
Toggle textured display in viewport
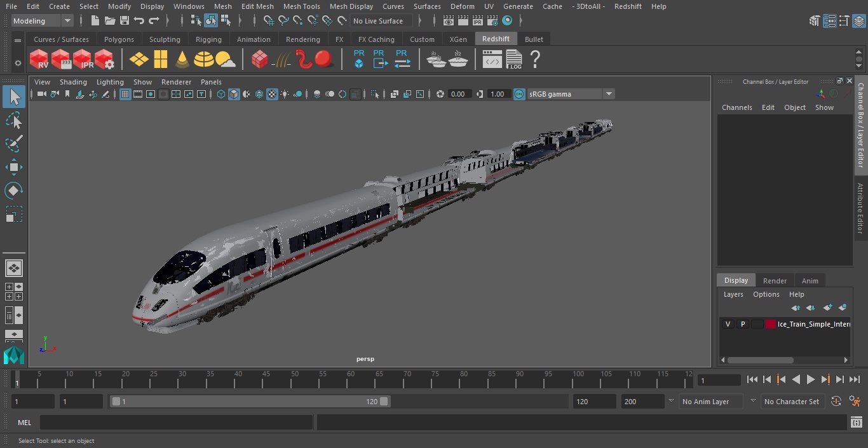[272, 94]
